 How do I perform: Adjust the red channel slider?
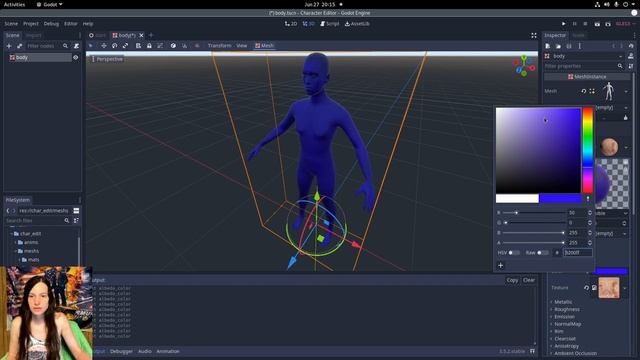[x=533, y=213]
